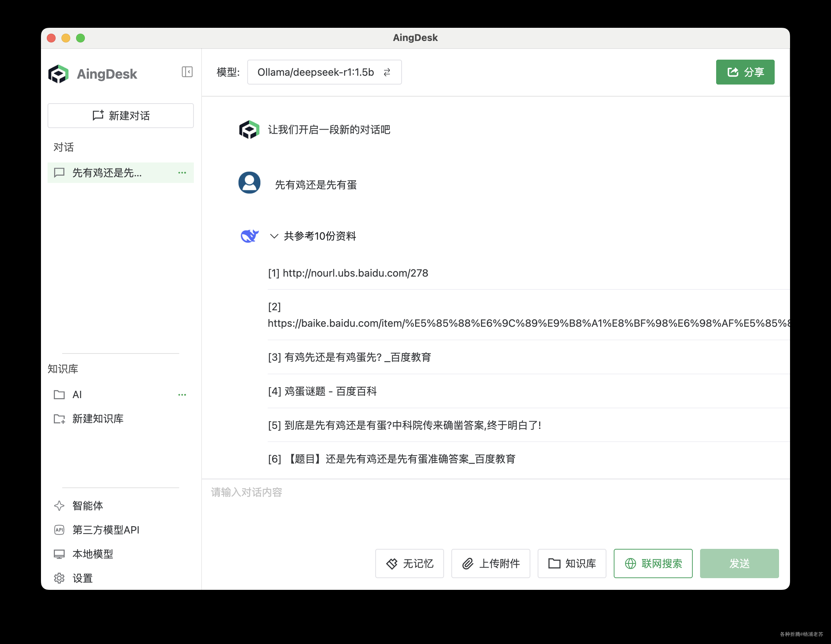Click the 第三方模型API icon in the sidebar
Screen dimensions: 831x644
tap(59, 530)
